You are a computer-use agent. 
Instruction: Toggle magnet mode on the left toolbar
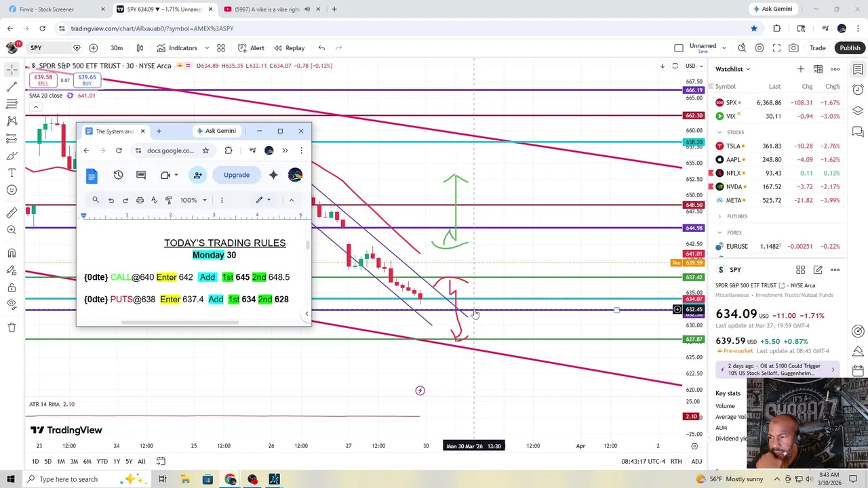pos(12,253)
